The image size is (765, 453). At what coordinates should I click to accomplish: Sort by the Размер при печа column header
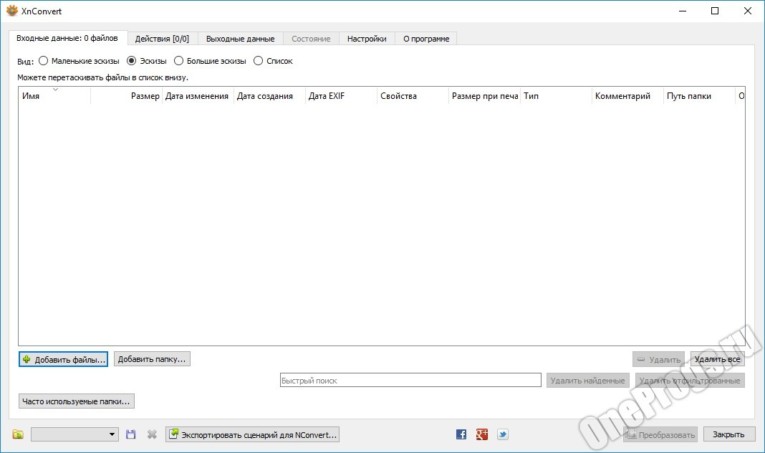pyautogui.click(x=484, y=96)
